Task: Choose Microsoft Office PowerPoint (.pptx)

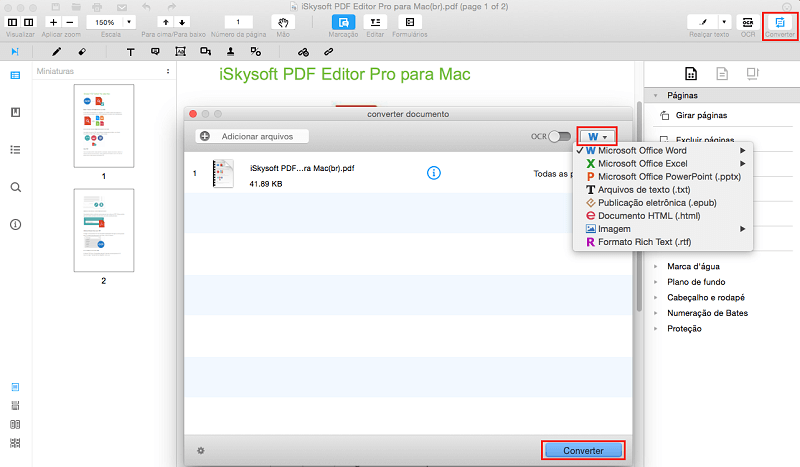Action: pos(663,177)
